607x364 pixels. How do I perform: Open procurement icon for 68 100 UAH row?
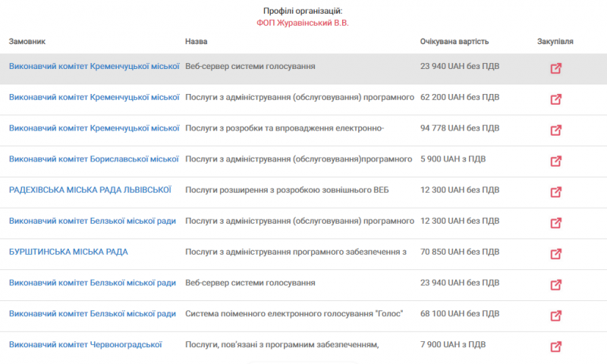pos(556,316)
